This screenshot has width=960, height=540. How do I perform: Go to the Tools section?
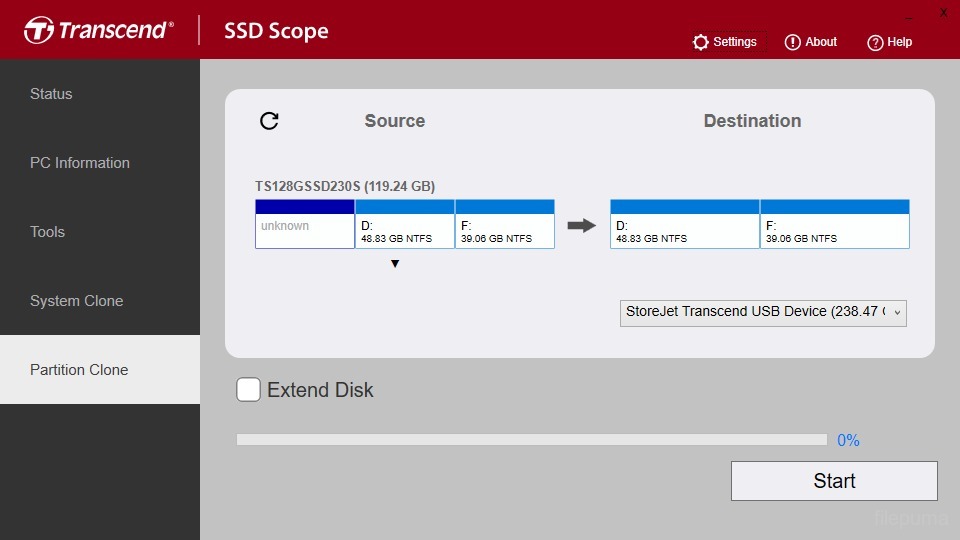[x=47, y=232]
